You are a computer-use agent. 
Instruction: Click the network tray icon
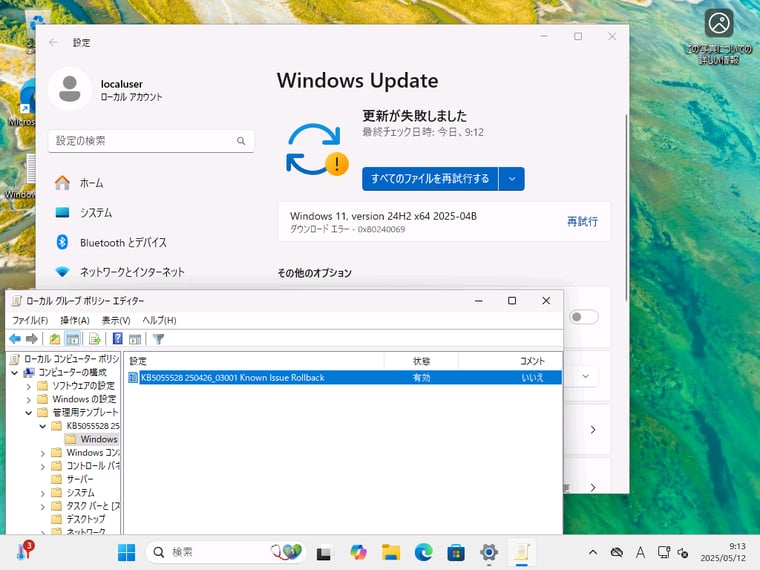coord(664,552)
